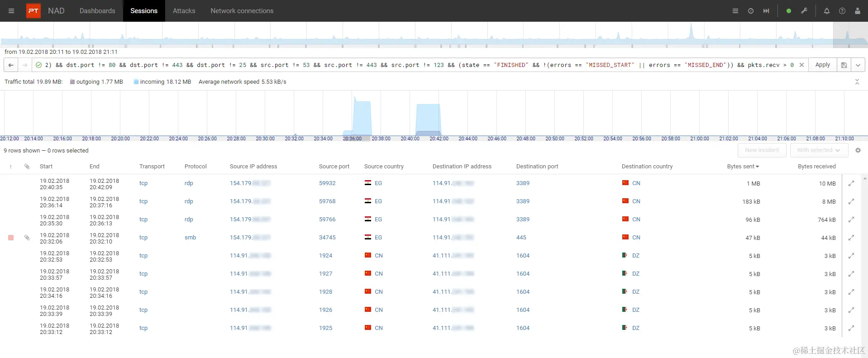Viewport: 868px width, 358px height.
Task: Click the skip-forward to latest icon
Action: (x=766, y=11)
